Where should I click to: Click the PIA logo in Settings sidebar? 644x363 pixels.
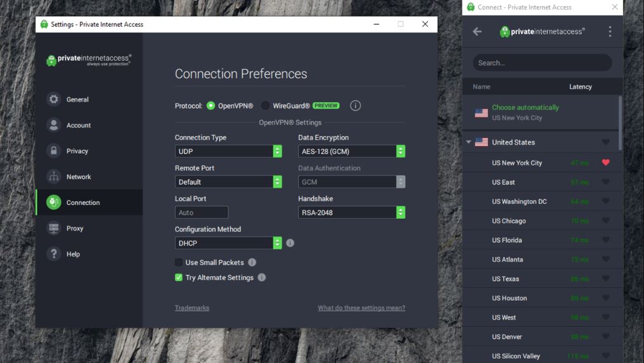coord(89,60)
